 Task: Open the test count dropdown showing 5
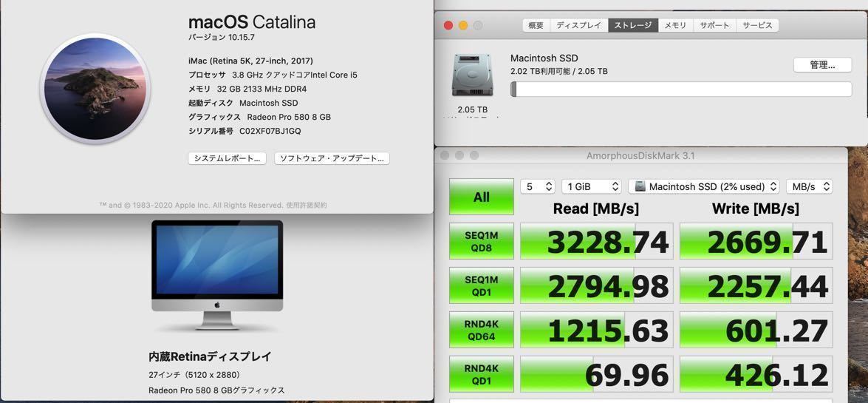coord(538,187)
